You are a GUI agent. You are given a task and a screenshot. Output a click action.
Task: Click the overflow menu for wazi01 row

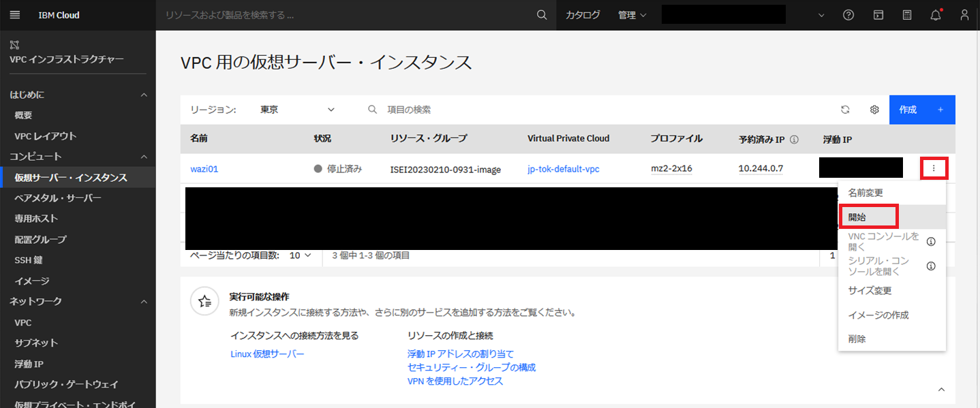click(x=934, y=168)
